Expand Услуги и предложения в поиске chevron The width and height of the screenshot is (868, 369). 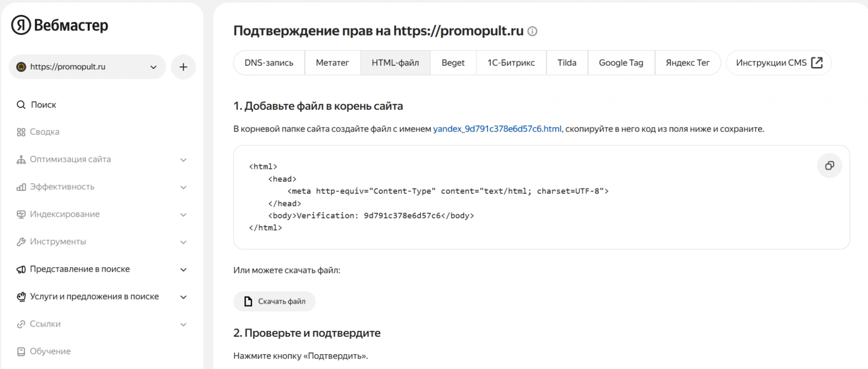(x=184, y=297)
